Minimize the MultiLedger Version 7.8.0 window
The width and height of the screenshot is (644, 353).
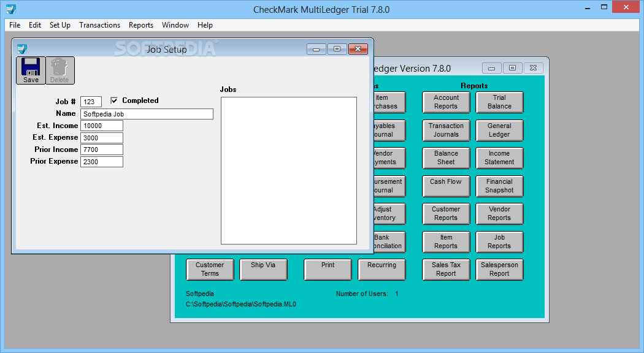[492, 68]
